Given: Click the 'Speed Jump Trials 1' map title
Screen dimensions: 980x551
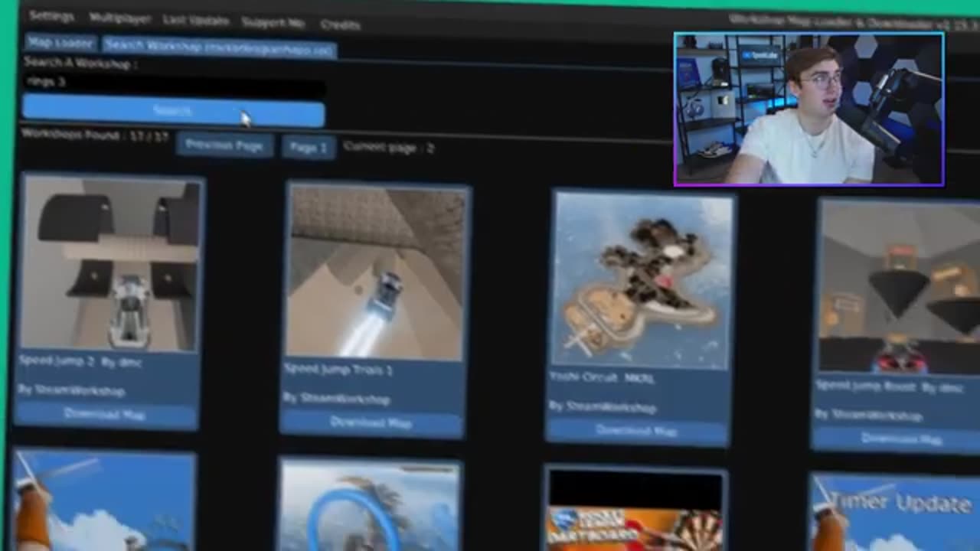Looking at the screenshot, I should [338, 369].
